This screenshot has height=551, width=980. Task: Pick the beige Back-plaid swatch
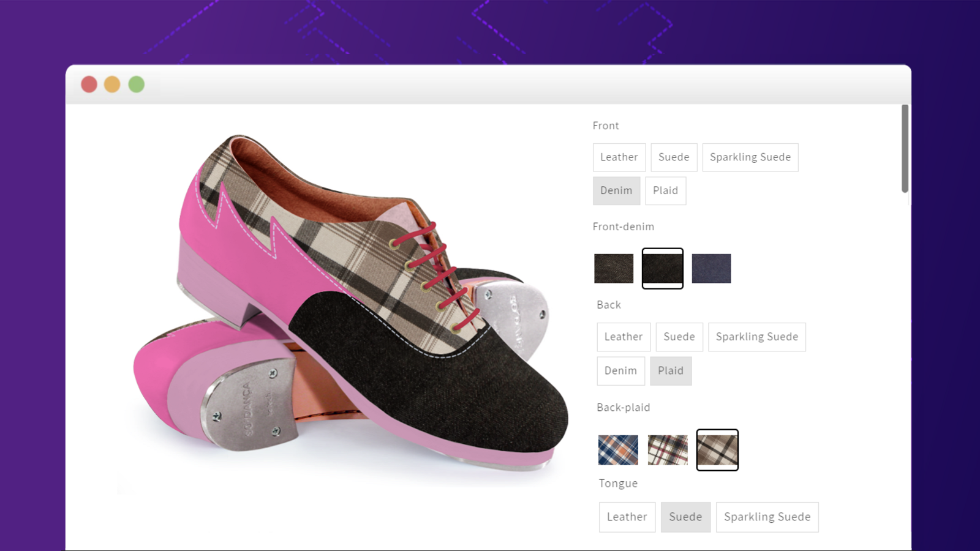coord(717,450)
